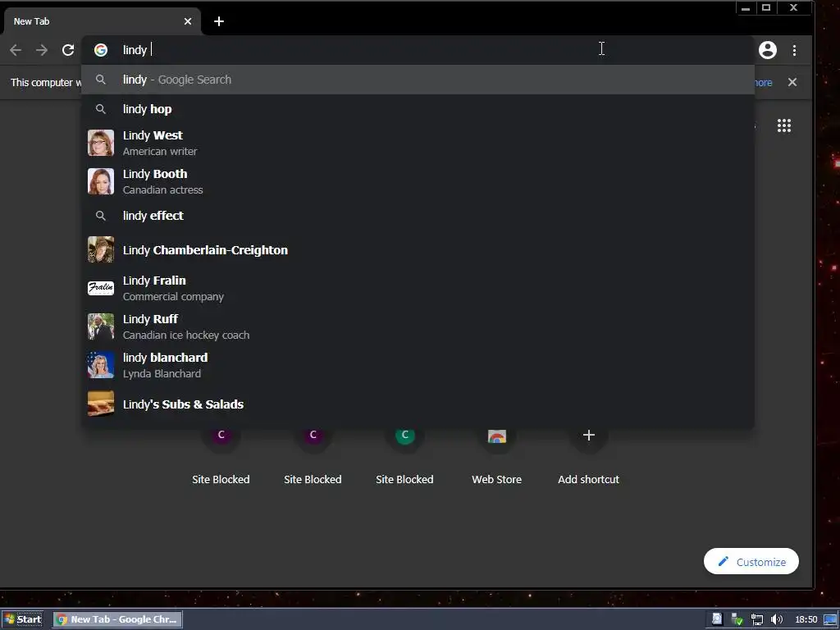Viewport: 840px width, 630px height.
Task: Select the "lindy - Google Search" suggestion
Action: pos(418,80)
